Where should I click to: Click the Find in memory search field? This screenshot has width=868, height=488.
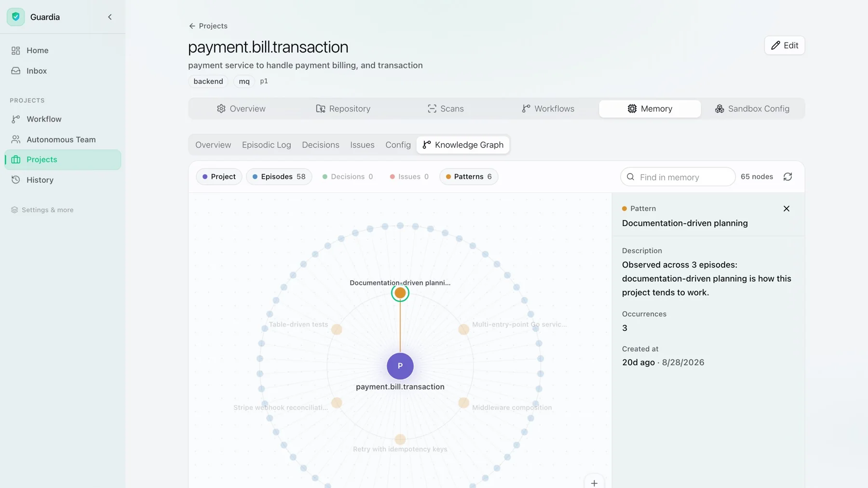678,177
